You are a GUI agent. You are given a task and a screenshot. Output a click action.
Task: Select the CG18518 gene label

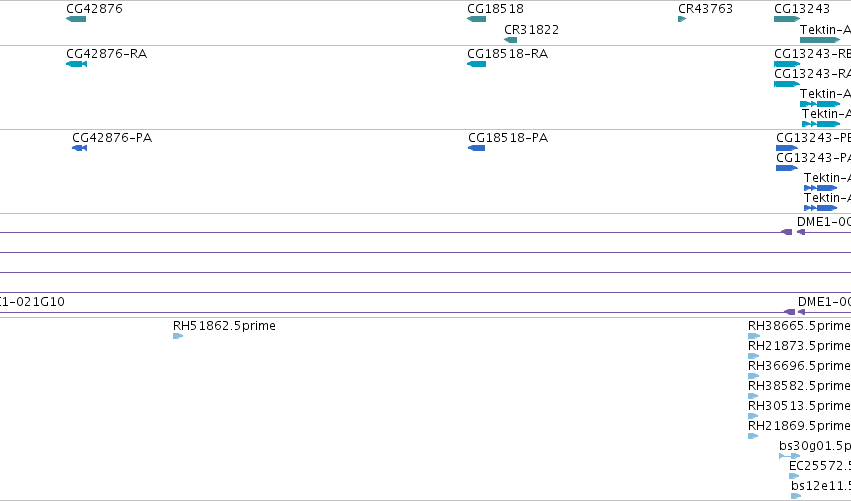(x=496, y=9)
